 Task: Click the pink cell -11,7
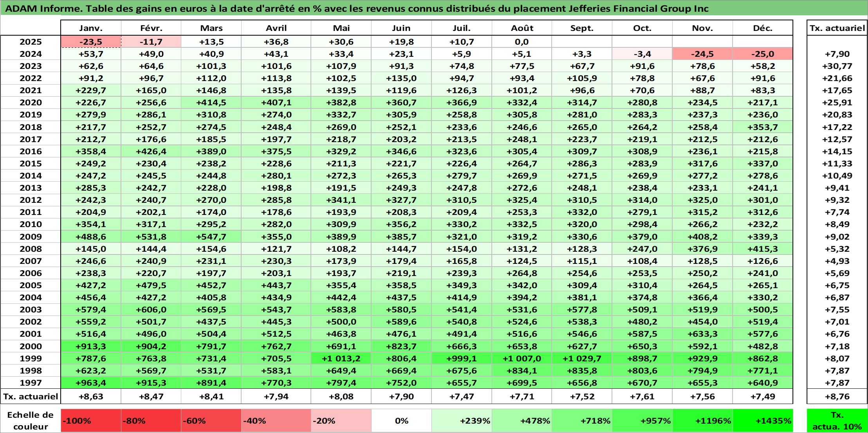tap(151, 42)
